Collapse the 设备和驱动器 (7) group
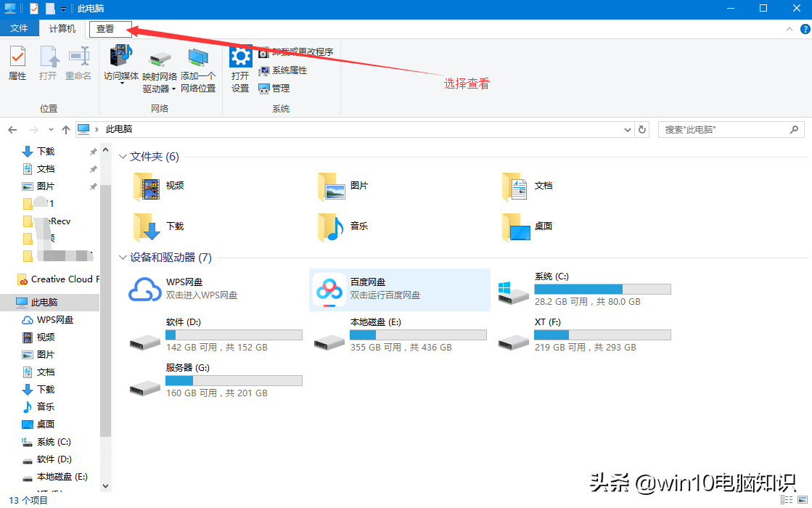The height and width of the screenshot is (508, 812). (123, 258)
